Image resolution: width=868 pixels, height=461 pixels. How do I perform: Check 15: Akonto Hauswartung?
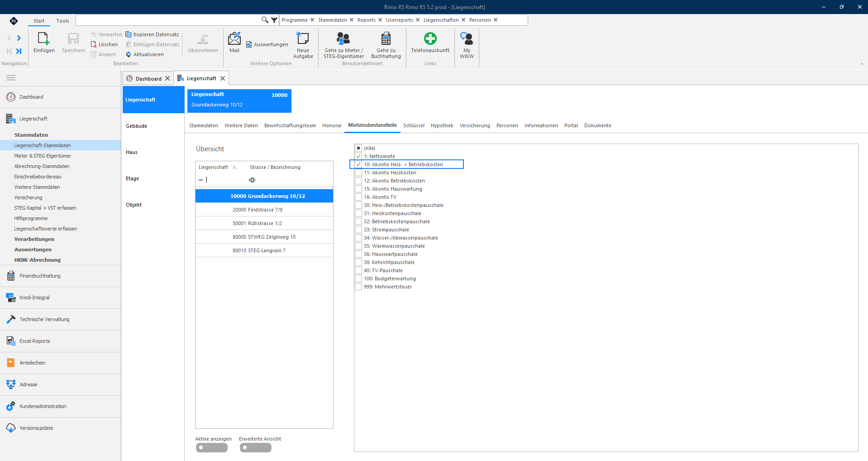coord(358,189)
